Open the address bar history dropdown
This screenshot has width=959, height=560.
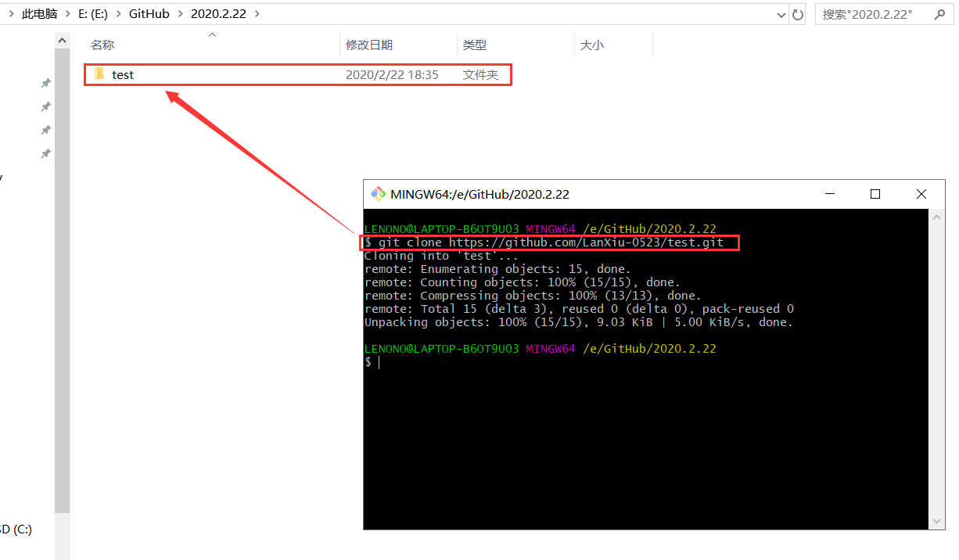pos(781,13)
